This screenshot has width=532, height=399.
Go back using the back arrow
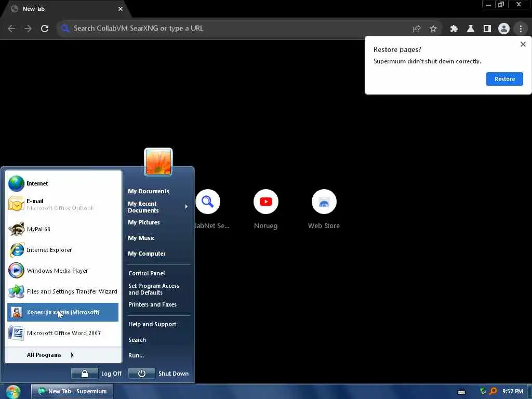pos(11,29)
